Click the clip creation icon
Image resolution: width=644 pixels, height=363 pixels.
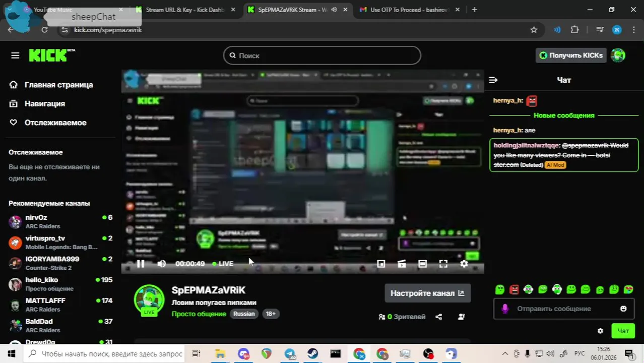point(402,264)
